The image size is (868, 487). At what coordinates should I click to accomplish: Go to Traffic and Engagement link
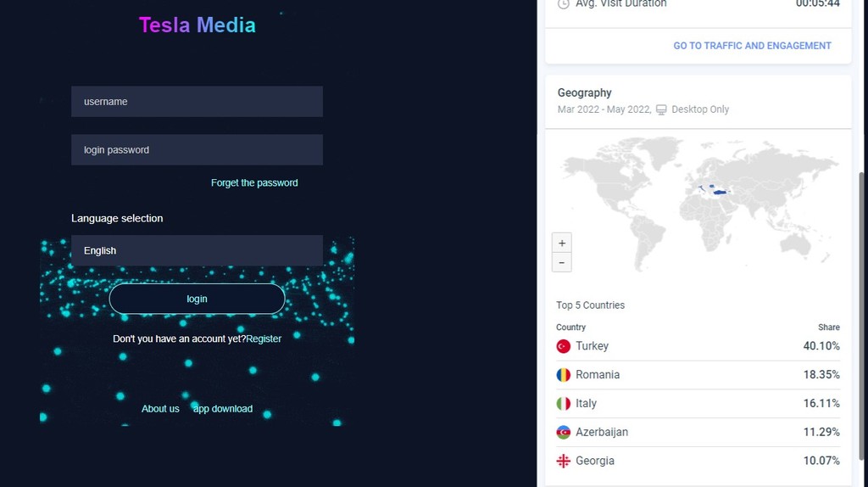[753, 46]
